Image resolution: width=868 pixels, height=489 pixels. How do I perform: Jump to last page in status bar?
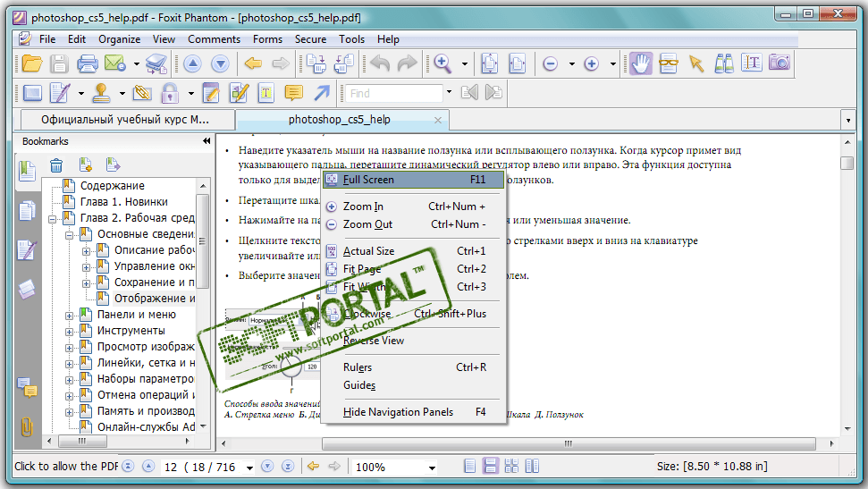[288, 467]
